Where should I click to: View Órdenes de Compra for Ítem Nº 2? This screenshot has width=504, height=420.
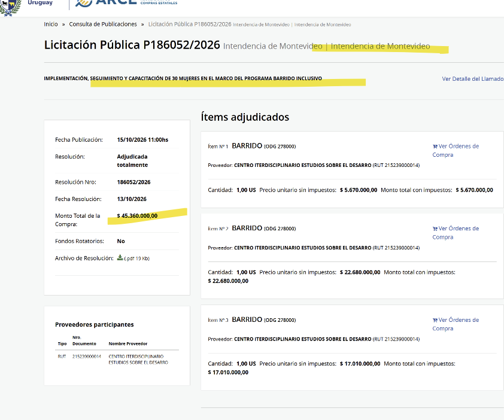pyautogui.click(x=456, y=233)
